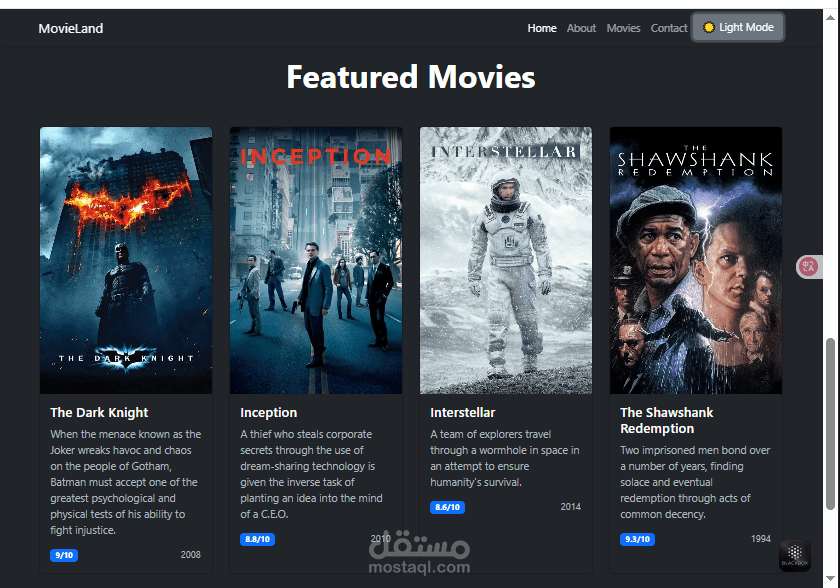The width and height of the screenshot is (840, 588).
Task: Click the year 1994 text
Action: coord(761,539)
